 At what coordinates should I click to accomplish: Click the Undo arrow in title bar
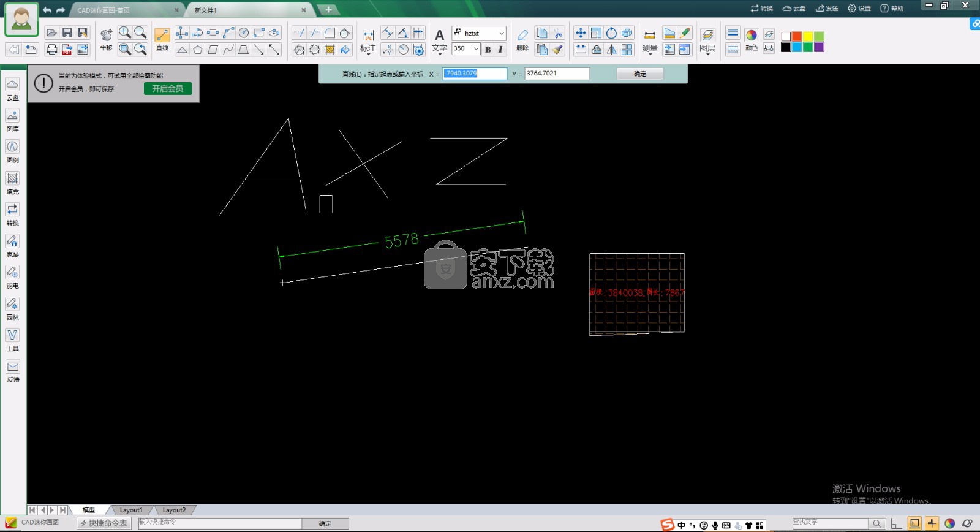point(47,10)
